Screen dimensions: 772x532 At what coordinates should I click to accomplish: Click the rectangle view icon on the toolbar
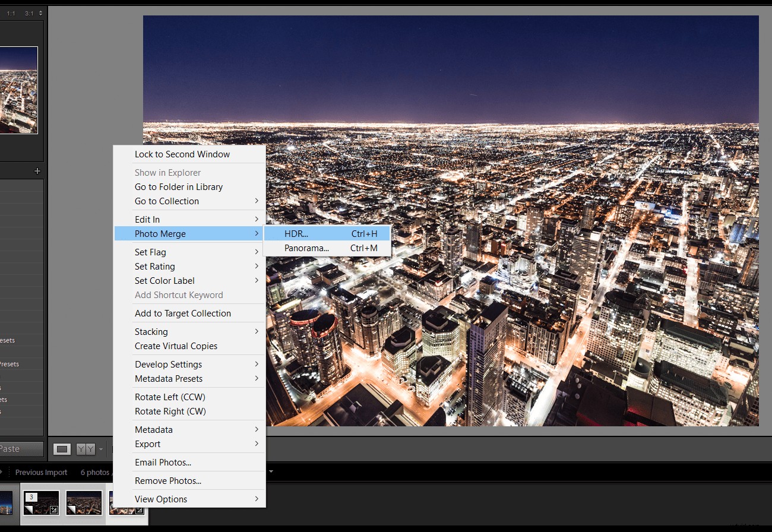click(x=62, y=449)
